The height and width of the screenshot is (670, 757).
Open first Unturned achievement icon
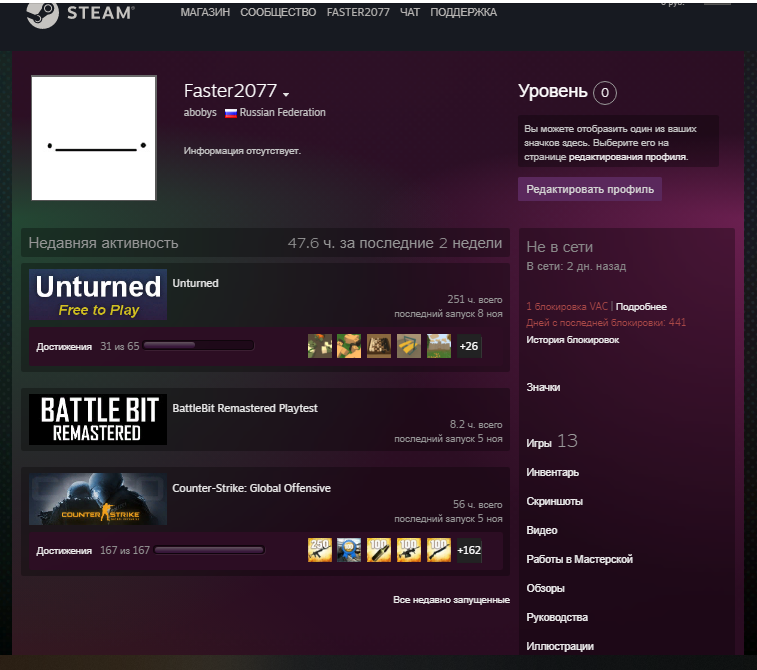click(320, 346)
